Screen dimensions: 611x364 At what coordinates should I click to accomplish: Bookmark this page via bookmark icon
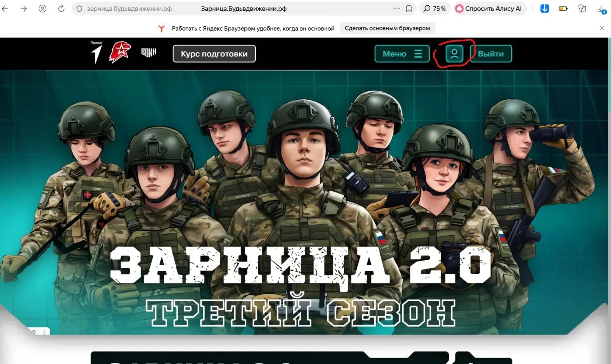(409, 8)
